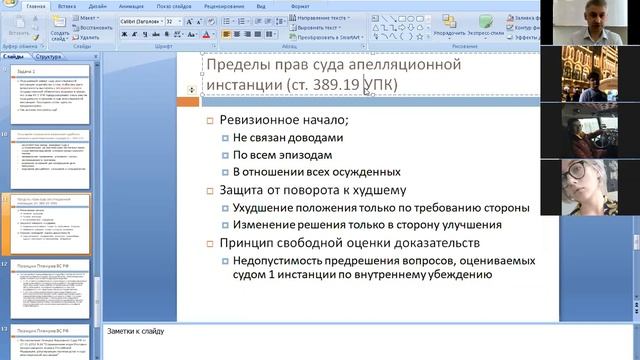
Task: Click the Create slide (Создать слайд) icon
Action: point(59,22)
